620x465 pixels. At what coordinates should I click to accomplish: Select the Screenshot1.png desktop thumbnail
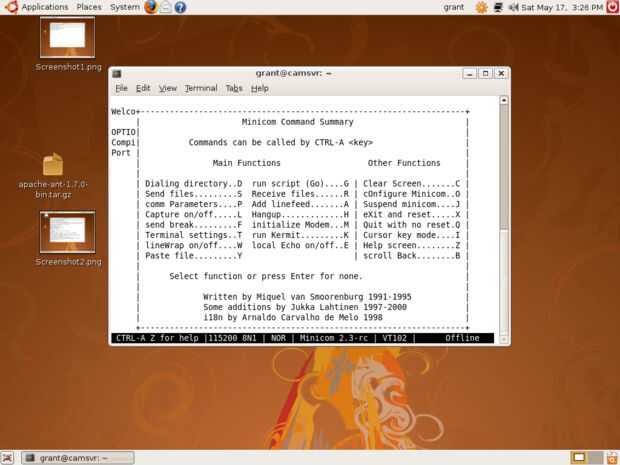point(68,37)
